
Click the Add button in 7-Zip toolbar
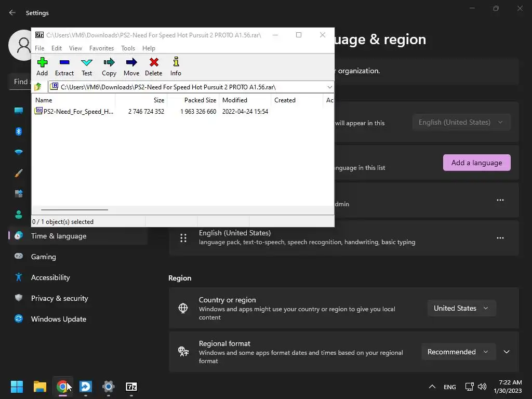(x=42, y=67)
